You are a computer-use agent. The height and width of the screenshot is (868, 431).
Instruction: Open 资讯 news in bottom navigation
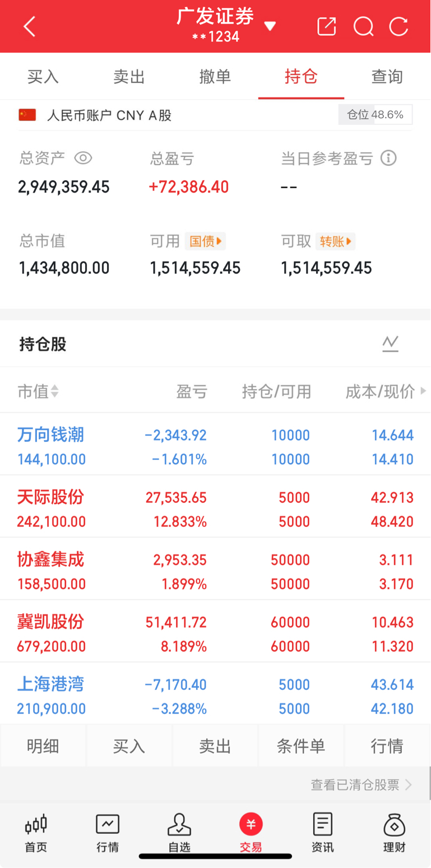(323, 833)
